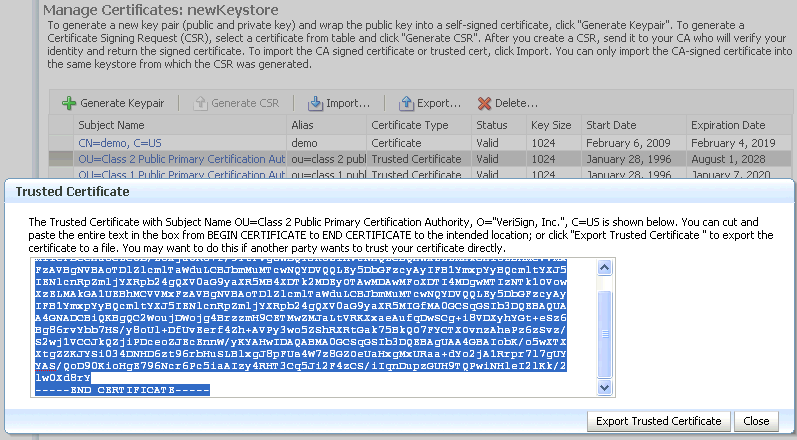
Task: Click 'January 28, 1996' in Class 2 row
Action: (629, 159)
